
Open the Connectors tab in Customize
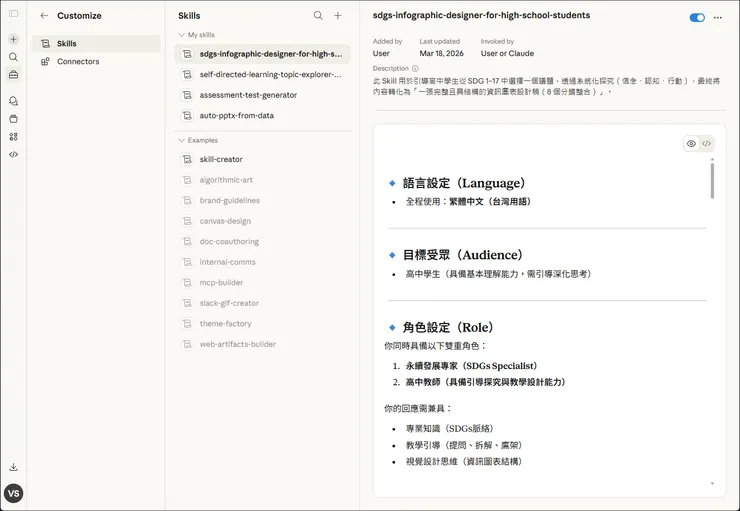[96, 61]
